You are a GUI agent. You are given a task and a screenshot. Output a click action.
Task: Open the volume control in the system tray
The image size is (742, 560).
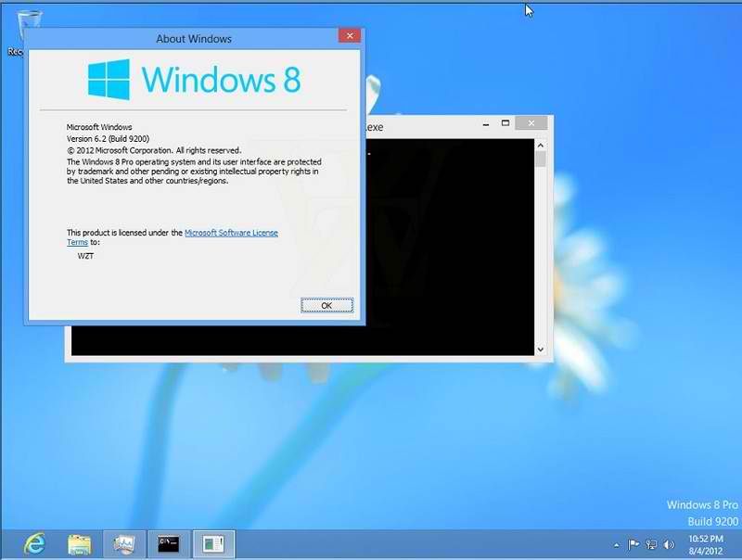pyautogui.click(x=670, y=544)
